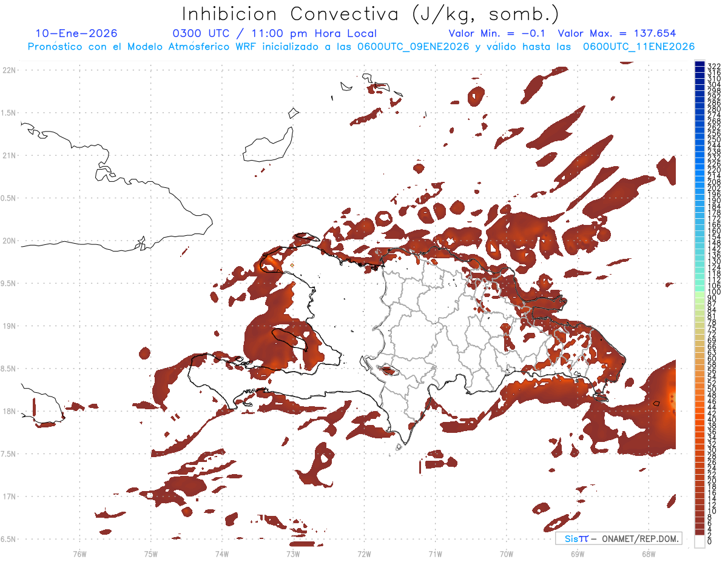
Task: Click the 'Sisπ – ONAMET/REP.DOM.' credit box
Action: pos(619,538)
